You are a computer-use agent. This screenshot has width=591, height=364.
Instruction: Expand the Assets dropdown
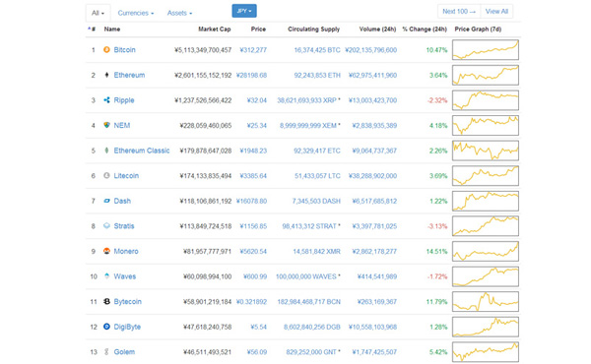point(180,13)
